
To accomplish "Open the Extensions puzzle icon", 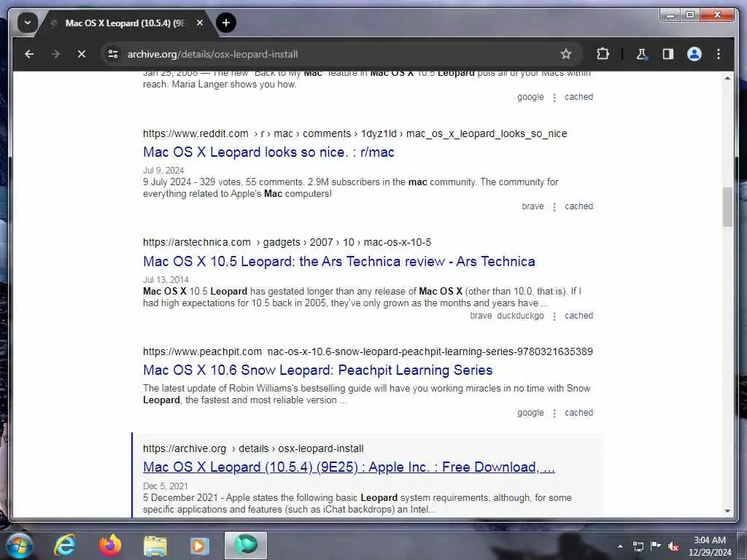I will [603, 54].
